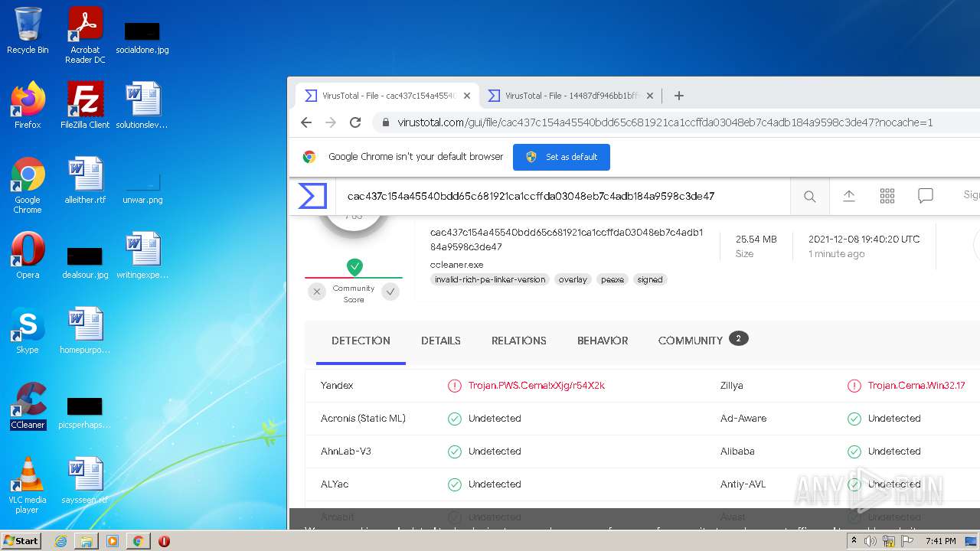980x551 pixels.
Task: Select alleither.rtf document
Action: click(85, 181)
